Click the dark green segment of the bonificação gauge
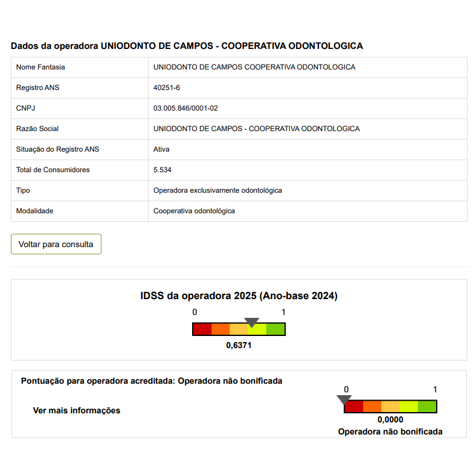 point(426,407)
